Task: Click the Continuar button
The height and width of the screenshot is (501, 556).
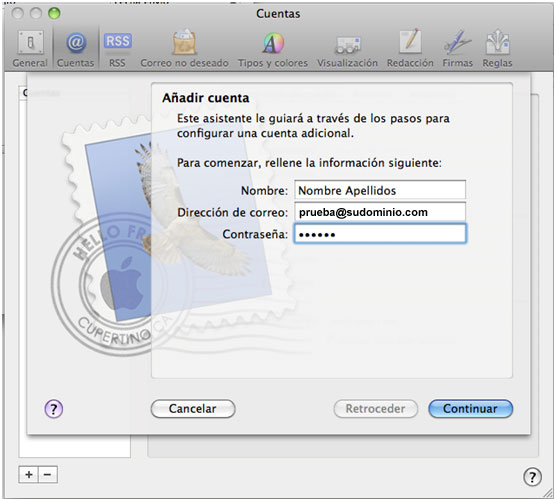Action: (x=471, y=409)
